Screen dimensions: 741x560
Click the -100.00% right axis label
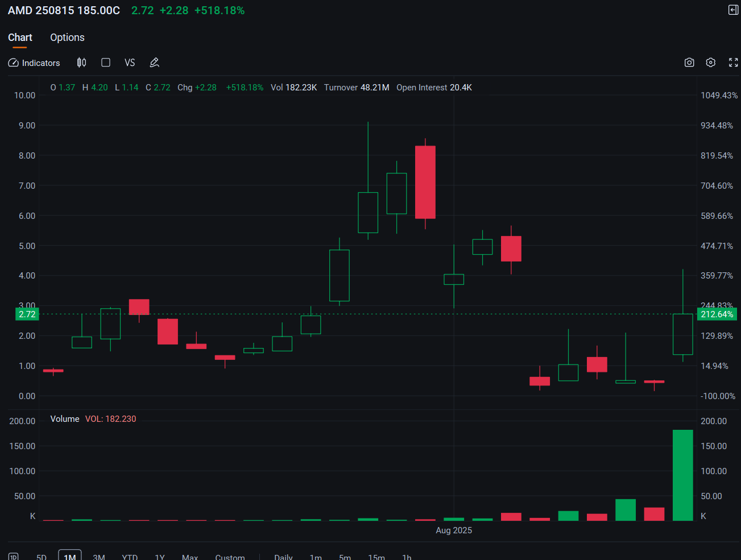pyautogui.click(x=718, y=396)
